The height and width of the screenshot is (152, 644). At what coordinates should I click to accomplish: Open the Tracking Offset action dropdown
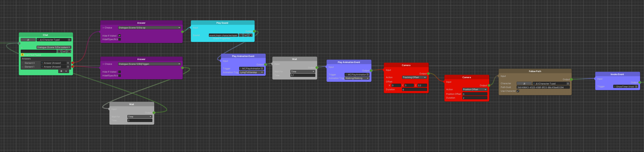coord(414,77)
